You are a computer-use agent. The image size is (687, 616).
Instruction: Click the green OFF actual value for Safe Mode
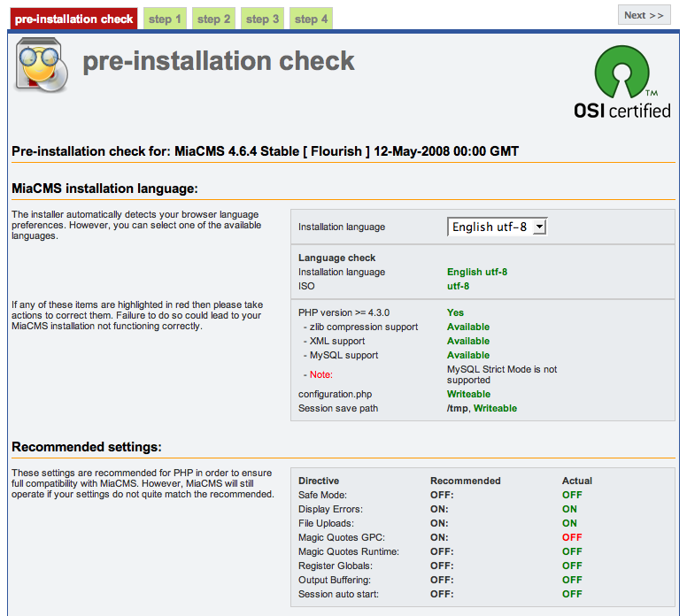[x=572, y=495]
